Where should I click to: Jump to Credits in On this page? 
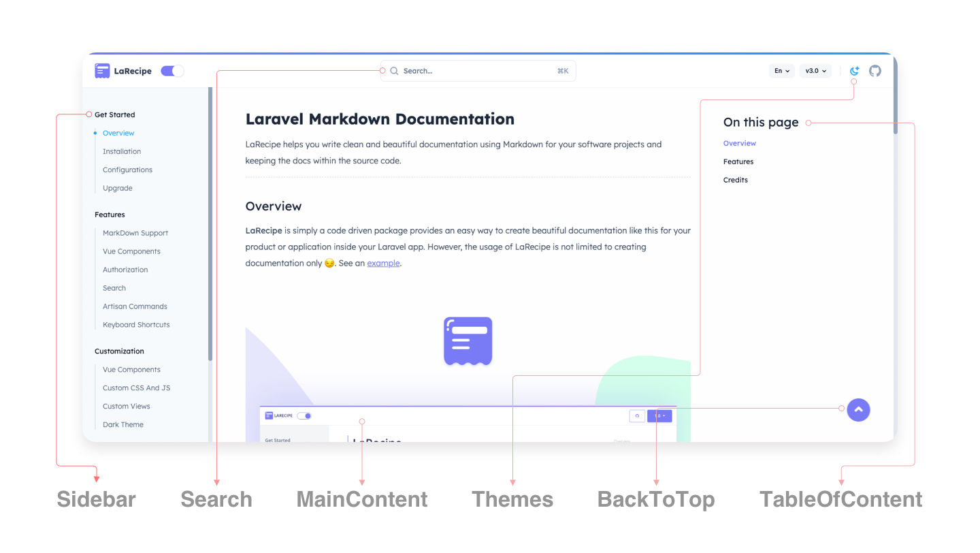pyautogui.click(x=736, y=180)
